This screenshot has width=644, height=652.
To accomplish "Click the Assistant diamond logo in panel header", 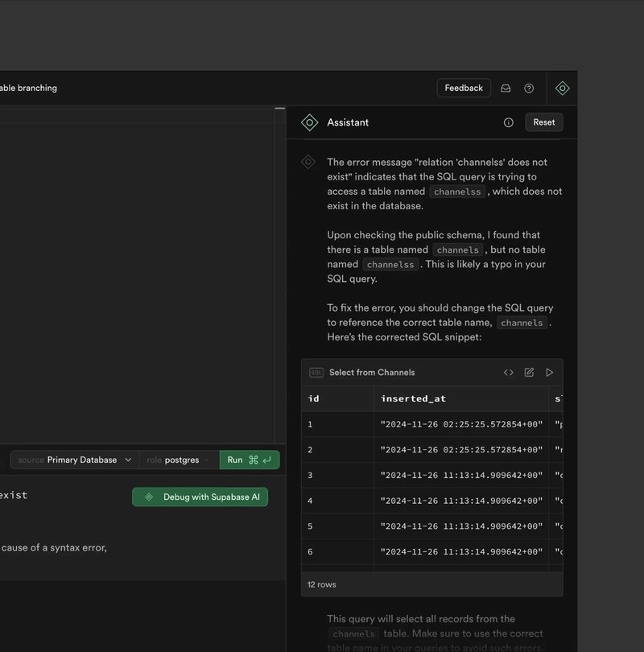I will click(x=310, y=122).
